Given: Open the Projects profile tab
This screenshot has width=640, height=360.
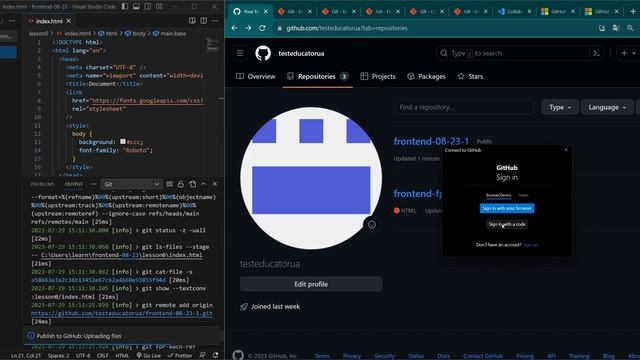Looking at the screenshot, I should (x=378, y=76).
